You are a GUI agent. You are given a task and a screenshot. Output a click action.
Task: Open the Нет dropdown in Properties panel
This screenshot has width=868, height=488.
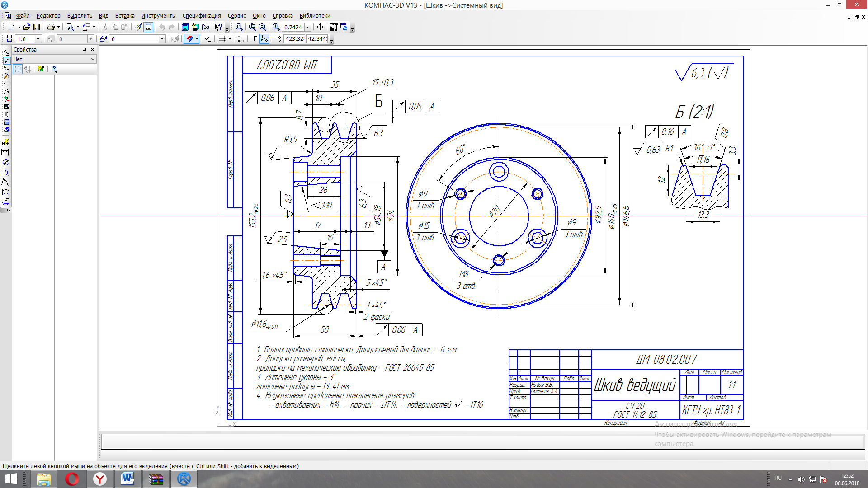93,59
